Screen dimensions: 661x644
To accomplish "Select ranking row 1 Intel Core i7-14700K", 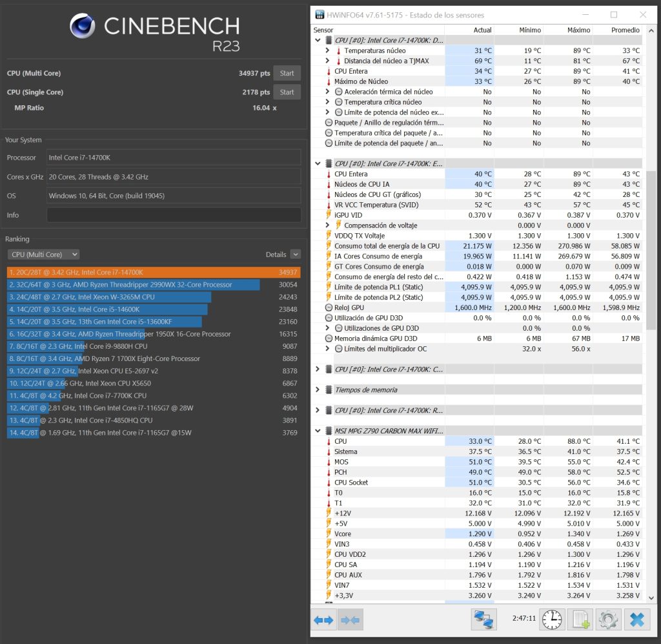I will pyautogui.click(x=154, y=272).
